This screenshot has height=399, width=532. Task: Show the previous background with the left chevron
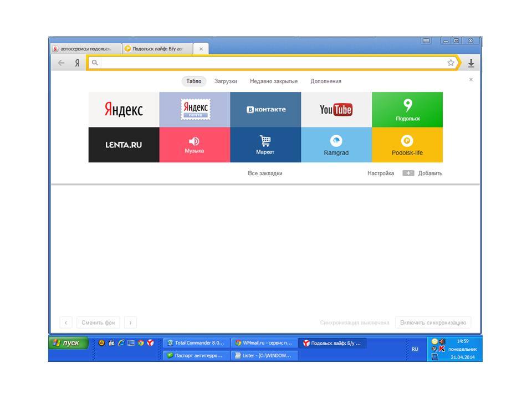pyautogui.click(x=66, y=323)
